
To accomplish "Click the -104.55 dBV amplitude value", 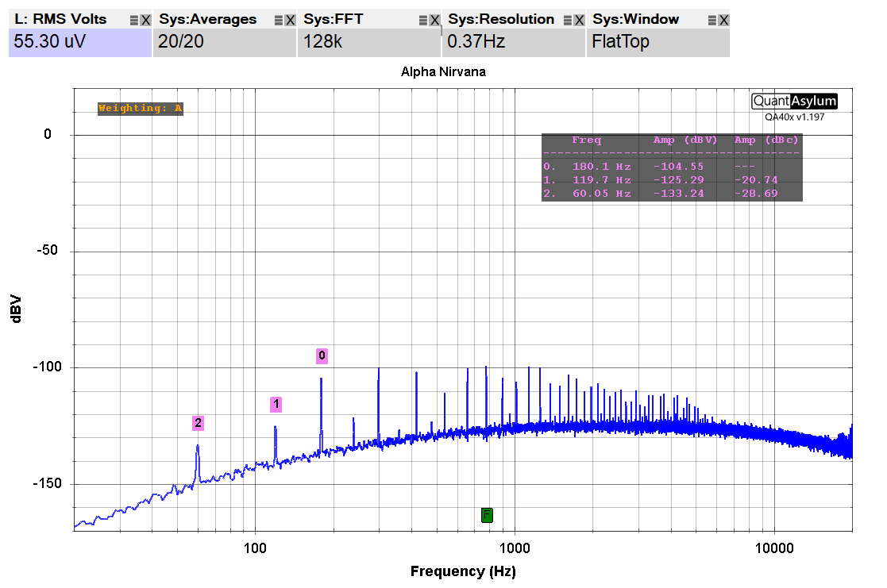I will tap(679, 167).
